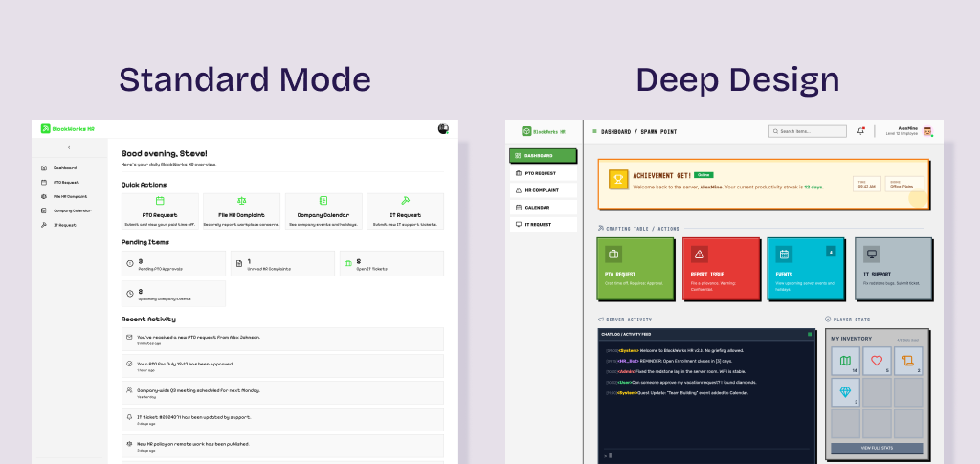Select the orange scroll inventory item
The image size is (980, 464).
coord(906,362)
